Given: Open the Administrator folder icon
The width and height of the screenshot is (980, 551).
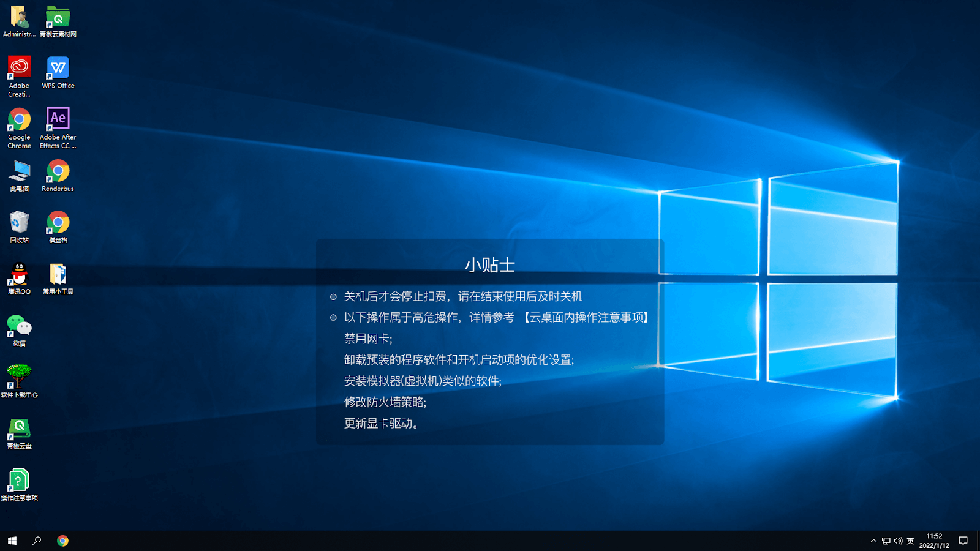Looking at the screenshot, I should coord(19,21).
